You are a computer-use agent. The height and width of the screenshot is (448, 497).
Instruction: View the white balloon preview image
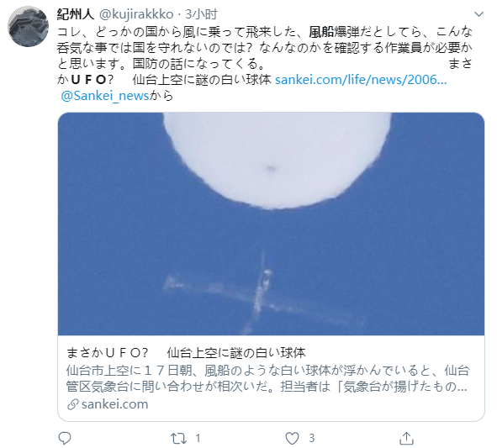271,224
